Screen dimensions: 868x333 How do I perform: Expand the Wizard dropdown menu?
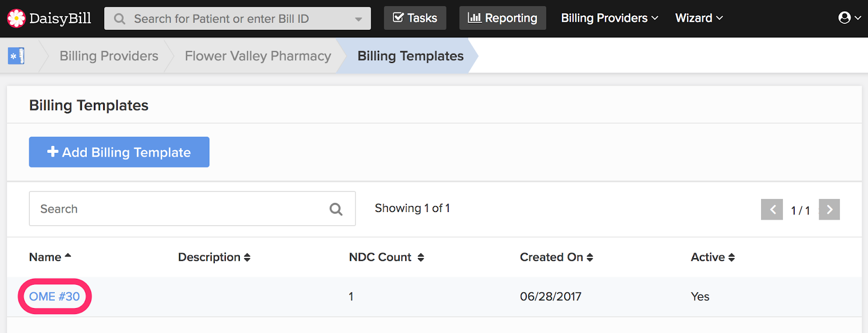[x=699, y=18]
